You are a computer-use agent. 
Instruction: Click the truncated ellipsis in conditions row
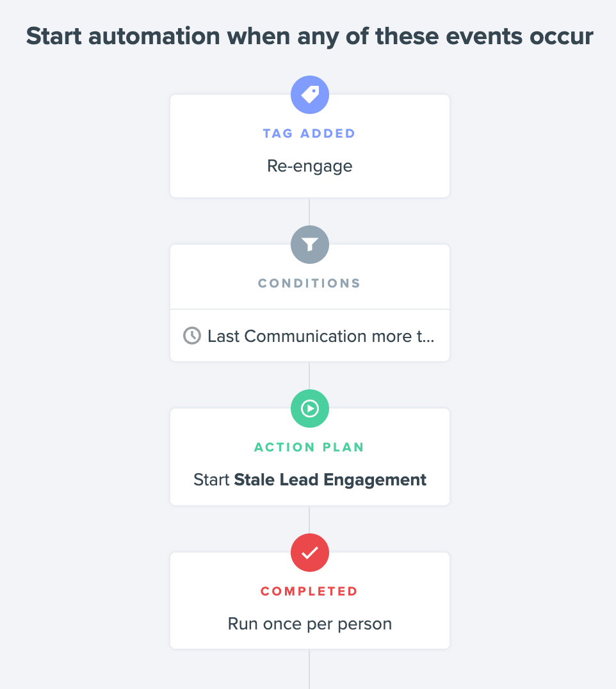(x=428, y=338)
